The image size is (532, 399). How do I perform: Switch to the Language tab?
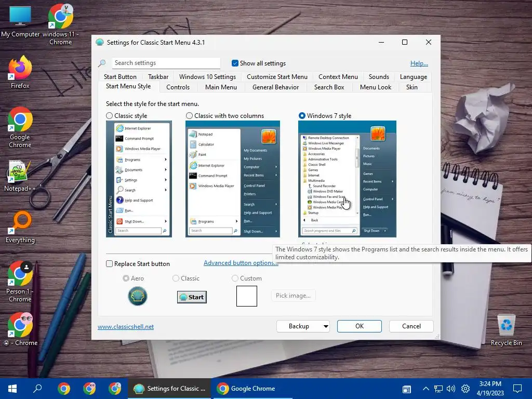tap(413, 77)
